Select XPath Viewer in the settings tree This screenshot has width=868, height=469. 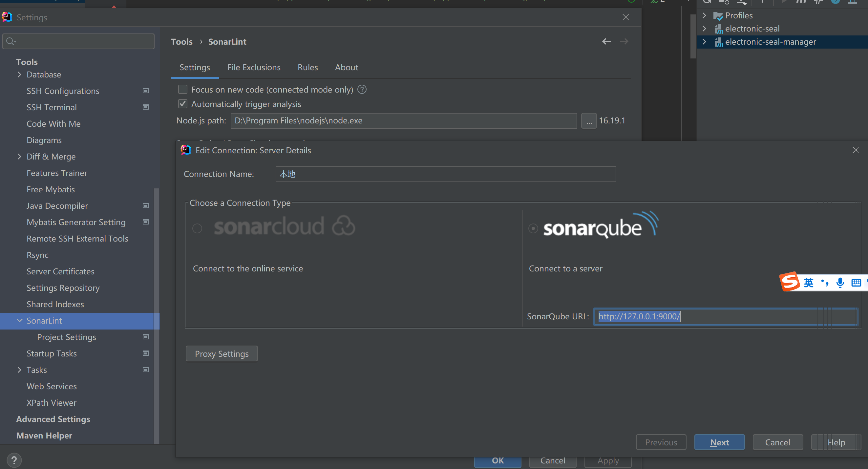pyautogui.click(x=51, y=403)
